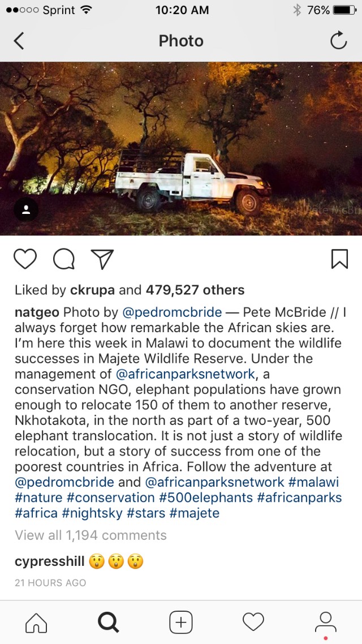
Task: Open the Search tab
Action: tap(108, 622)
